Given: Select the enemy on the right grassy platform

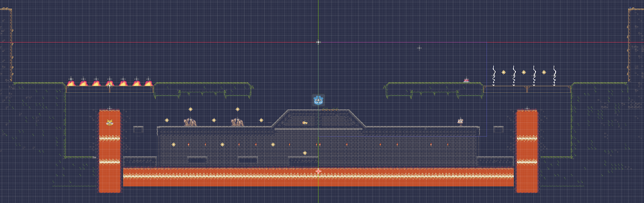Looking at the screenshot, I should point(466,80).
